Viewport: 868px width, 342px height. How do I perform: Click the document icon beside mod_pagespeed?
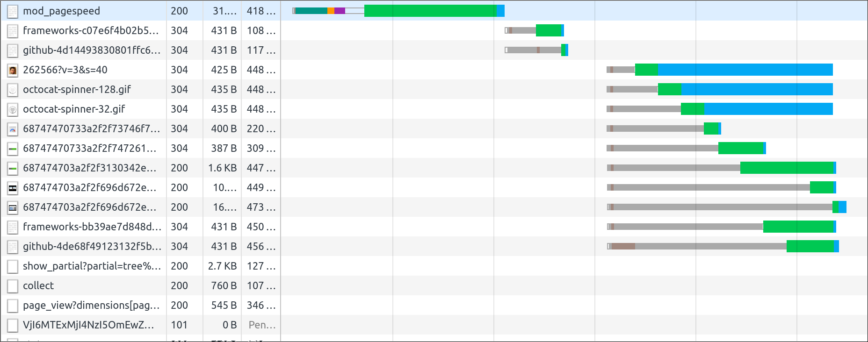13,11
